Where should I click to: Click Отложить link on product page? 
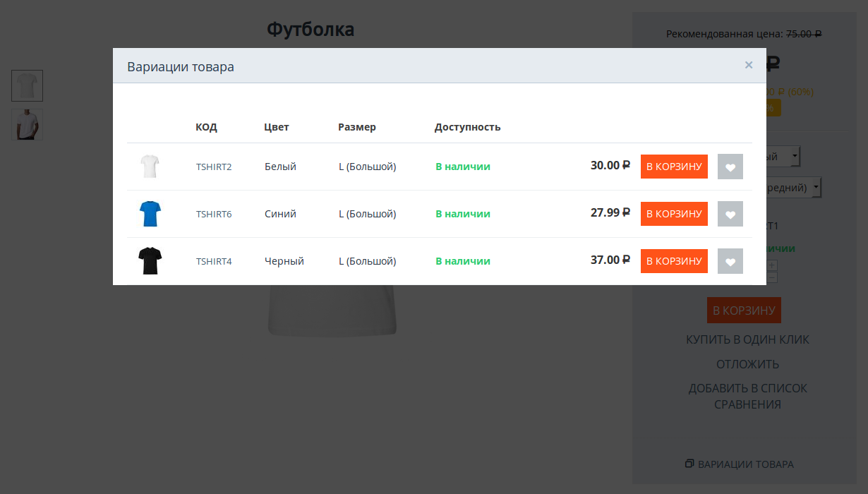tap(747, 364)
